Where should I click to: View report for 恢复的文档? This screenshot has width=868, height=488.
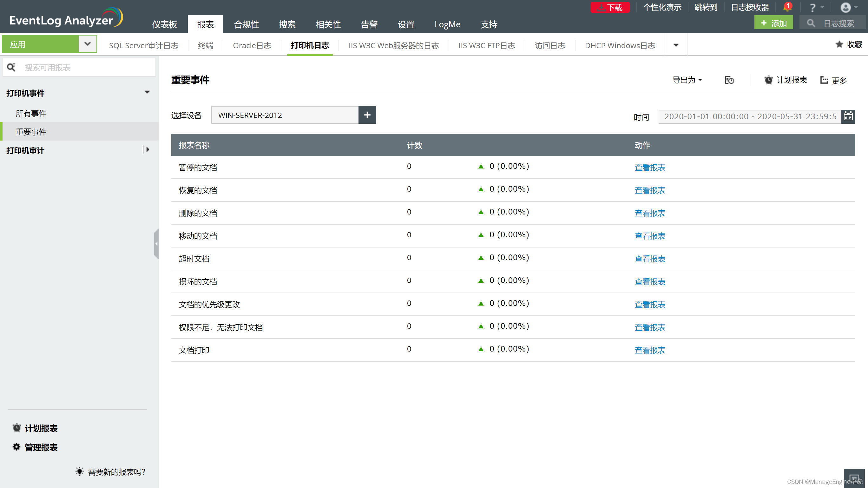[x=650, y=190]
